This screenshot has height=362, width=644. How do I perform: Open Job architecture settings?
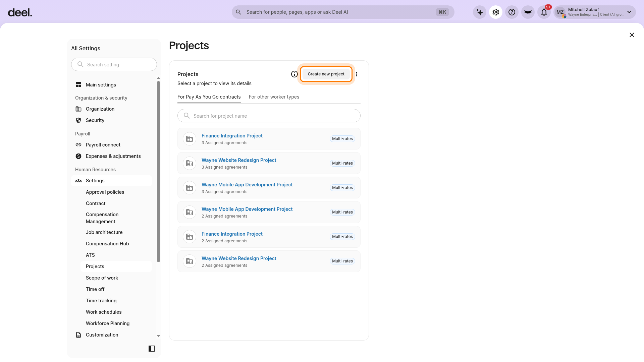tap(104, 232)
